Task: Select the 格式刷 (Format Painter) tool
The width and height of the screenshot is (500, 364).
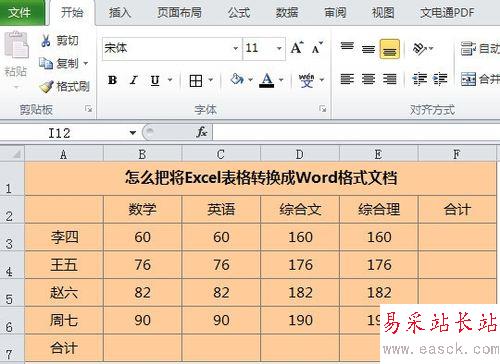Action: [x=64, y=86]
